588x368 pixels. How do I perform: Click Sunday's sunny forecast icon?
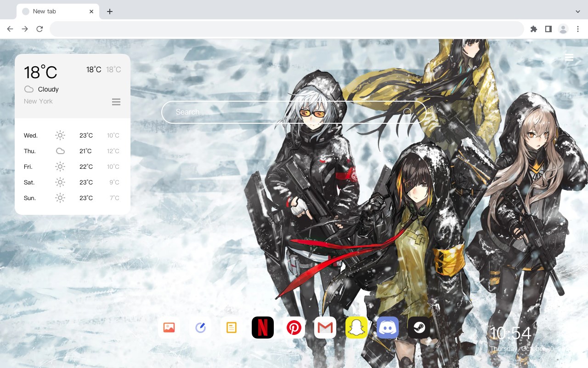60,198
